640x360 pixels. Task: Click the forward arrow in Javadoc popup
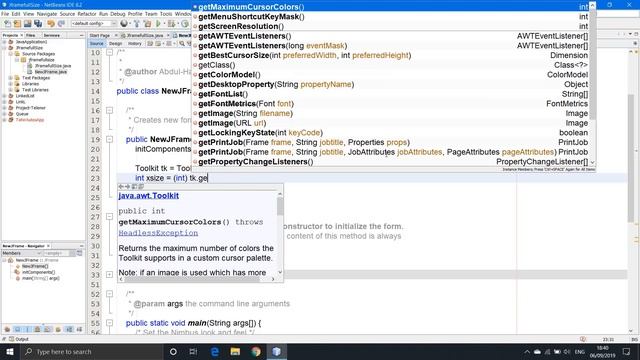click(127, 187)
